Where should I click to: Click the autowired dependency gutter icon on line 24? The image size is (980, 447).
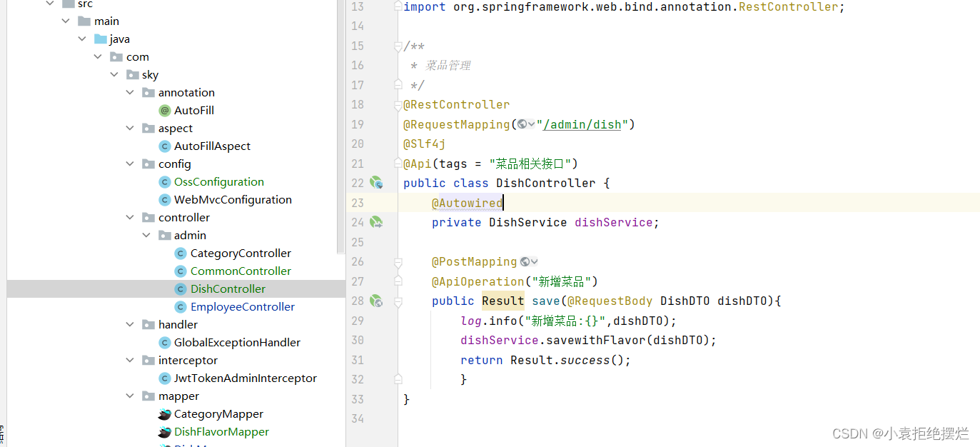click(x=376, y=223)
